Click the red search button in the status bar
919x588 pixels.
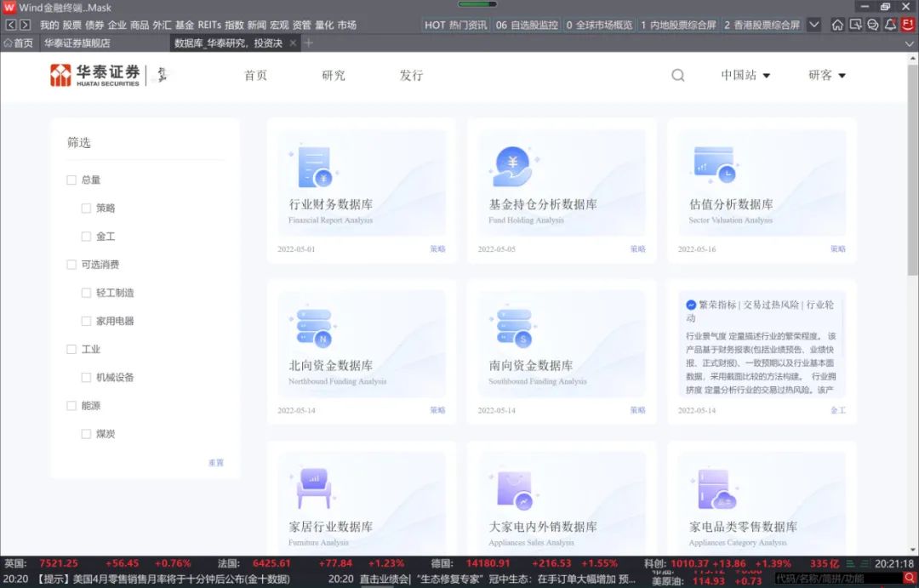[x=910, y=579]
